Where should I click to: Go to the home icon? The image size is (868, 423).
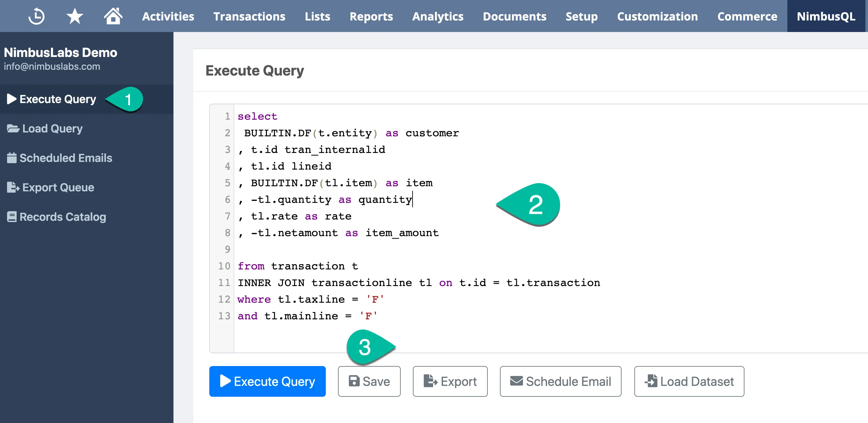pos(113,16)
